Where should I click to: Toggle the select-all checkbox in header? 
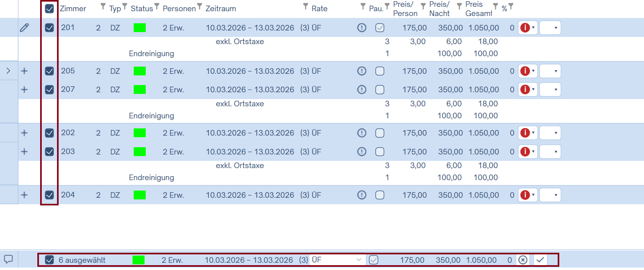tap(49, 8)
